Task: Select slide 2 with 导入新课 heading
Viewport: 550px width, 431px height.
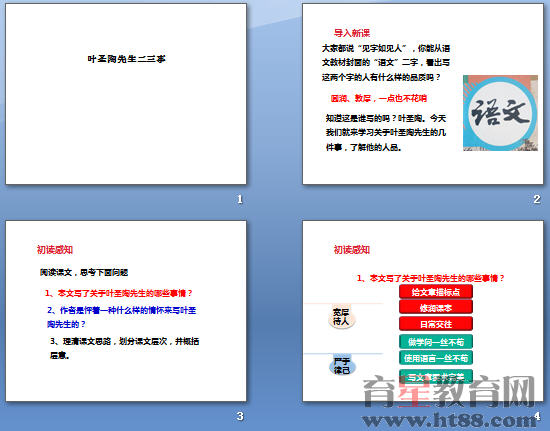Action: tap(423, 94)
